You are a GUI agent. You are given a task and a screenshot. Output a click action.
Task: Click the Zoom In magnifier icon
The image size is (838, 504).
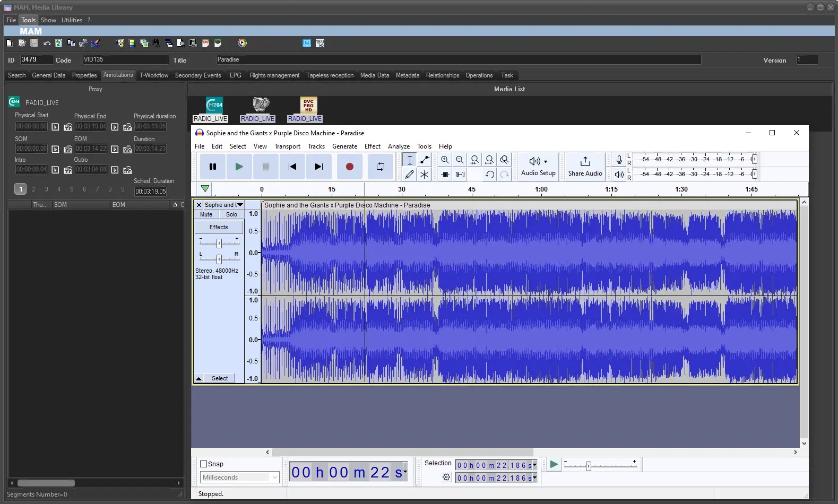pyautogui.click(x=445, y=160)
